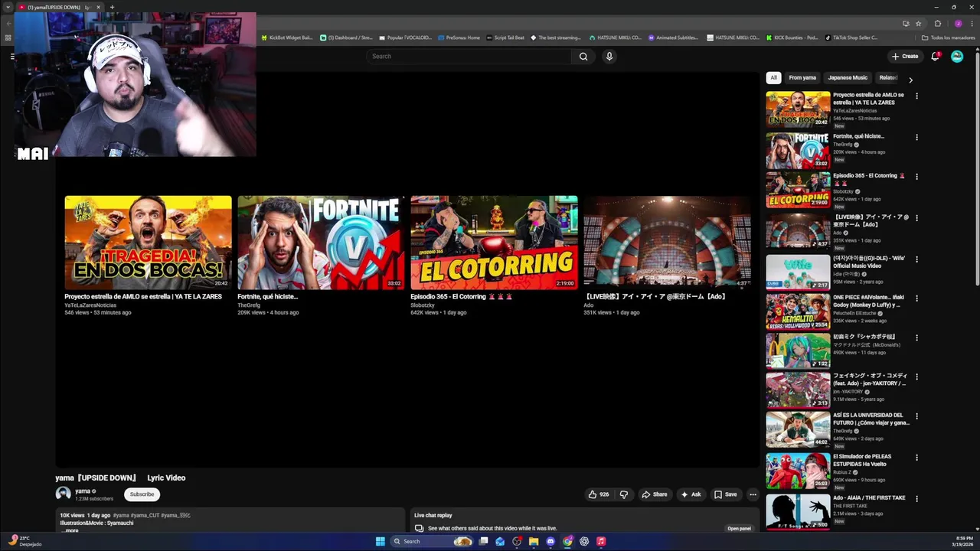The width and height of the screenshot is (980, 551).
Task: Show more filter chips with right arrow
Action: point(910,80)
